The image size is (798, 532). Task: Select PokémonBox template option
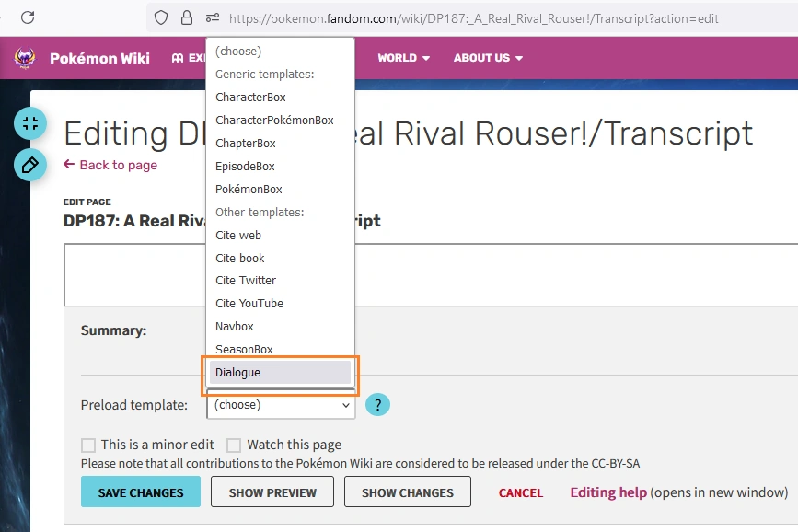(x=280, y=189)
